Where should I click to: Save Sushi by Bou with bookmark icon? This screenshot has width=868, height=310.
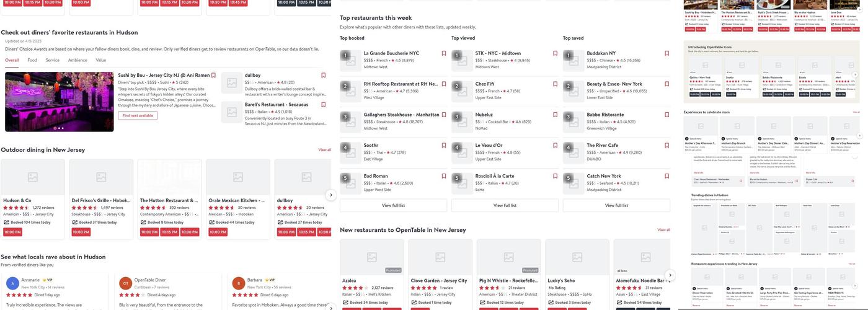tap(213, 75)
